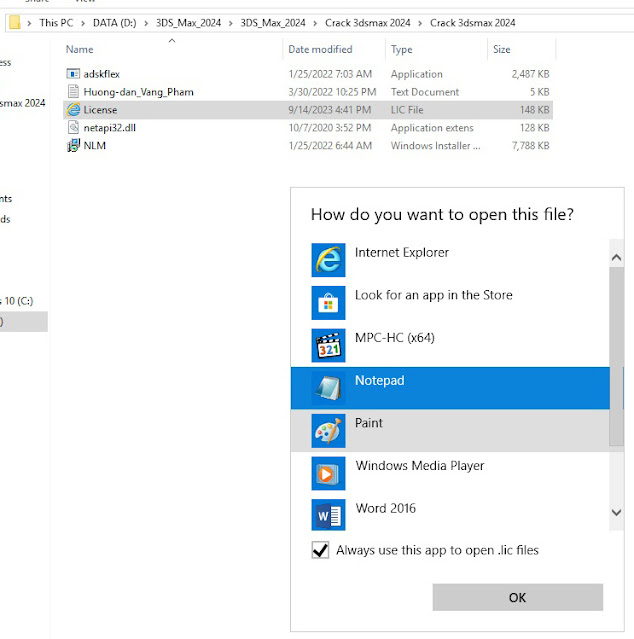The image size is (634, 639).
Task: Click the last Crack 3dsmax 2024 breadcrumb
Action: [x=473, y=23]
